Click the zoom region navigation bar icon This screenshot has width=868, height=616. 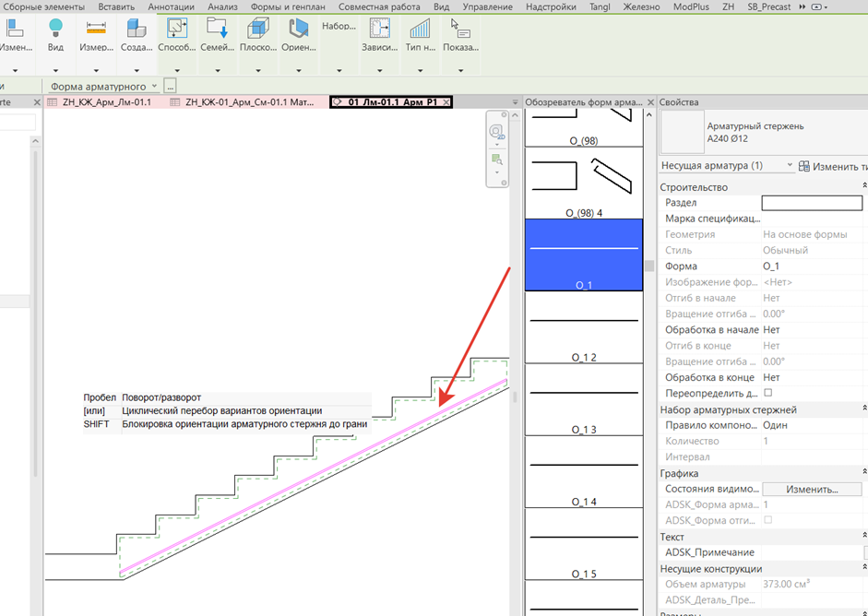pyautogui.click(x=496, y=160)
